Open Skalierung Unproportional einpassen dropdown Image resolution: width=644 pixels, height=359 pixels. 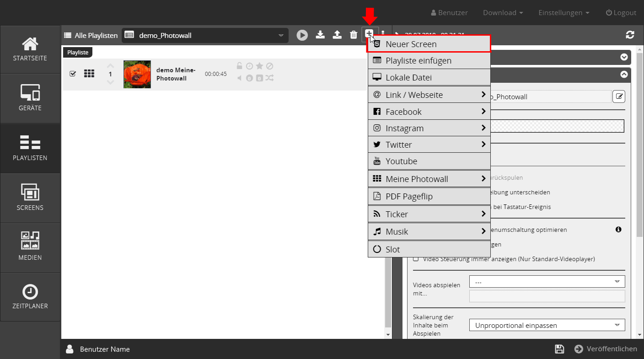[547, 325]
